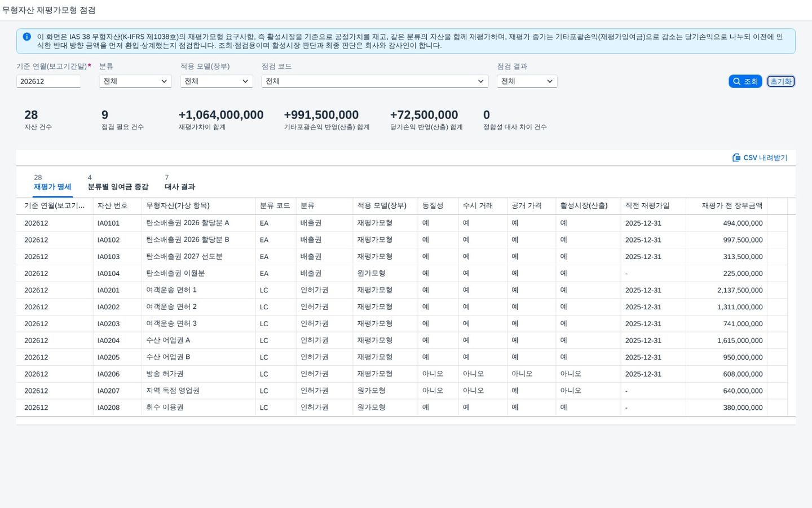Screen dimensions: 812x508
Task: Open the 분류 dropdown
Action: click(x=135, y=81)
